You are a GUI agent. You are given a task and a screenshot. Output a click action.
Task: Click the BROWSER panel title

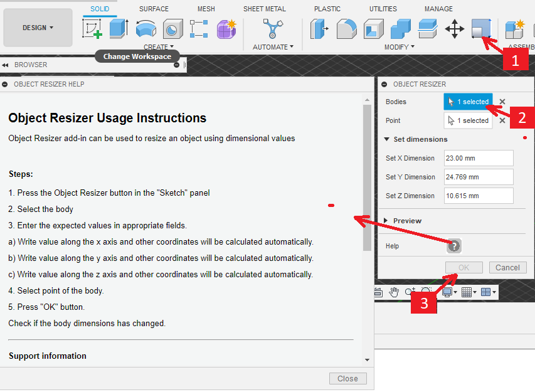pos(31,65)
